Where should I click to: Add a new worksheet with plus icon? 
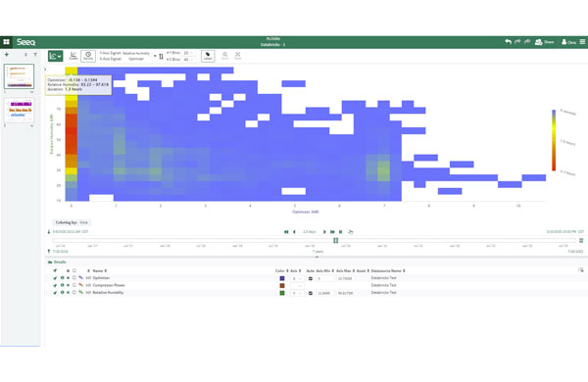[7, 55]
